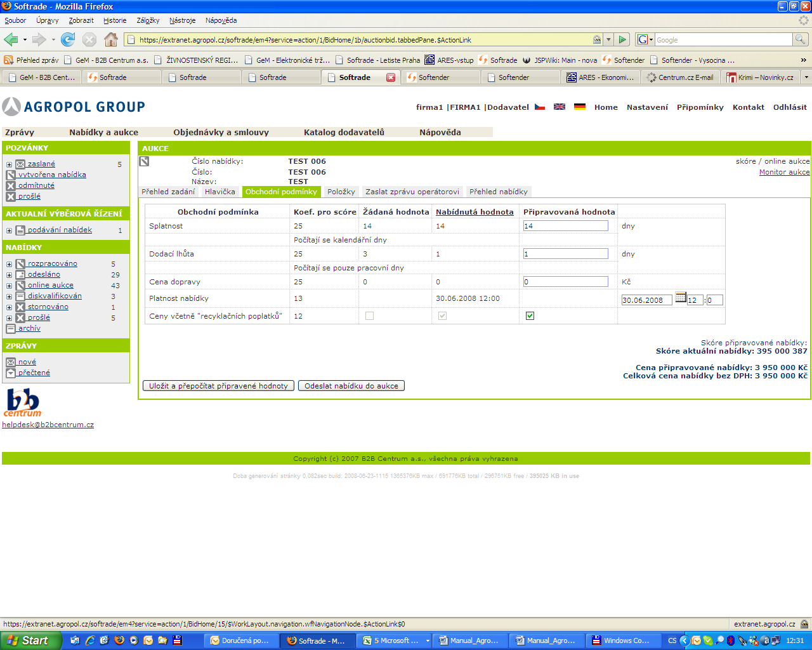Image resolution: width=812 pixels, height=650 pixels.
Task: Expand the rozpracováno node
Action: tap(10, 265)
